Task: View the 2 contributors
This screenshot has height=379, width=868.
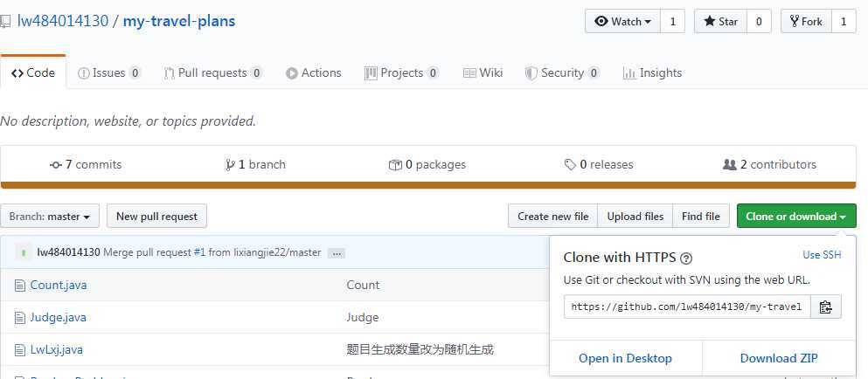Action: (x=769, y=164)
